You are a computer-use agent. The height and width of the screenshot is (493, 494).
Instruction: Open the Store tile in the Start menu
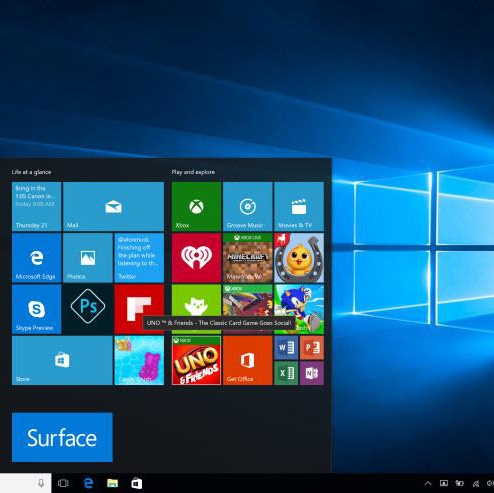tap(62, 360)
